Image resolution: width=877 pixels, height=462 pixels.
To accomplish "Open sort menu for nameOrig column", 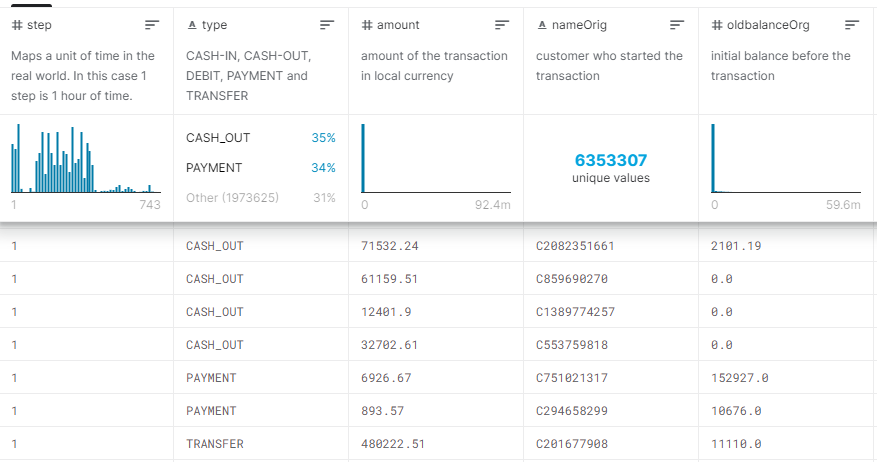I will [x=677, y=24].
